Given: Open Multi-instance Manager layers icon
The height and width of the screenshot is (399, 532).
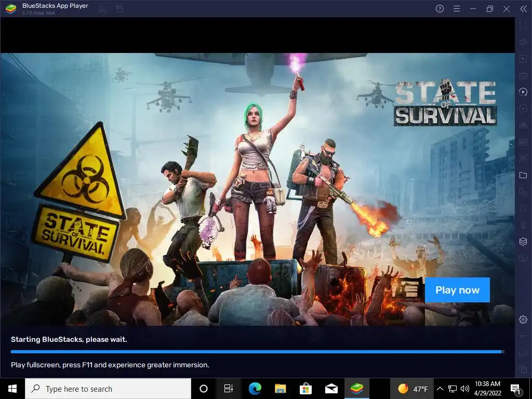Looking at the screenshot, I should [x=523, y=242].
